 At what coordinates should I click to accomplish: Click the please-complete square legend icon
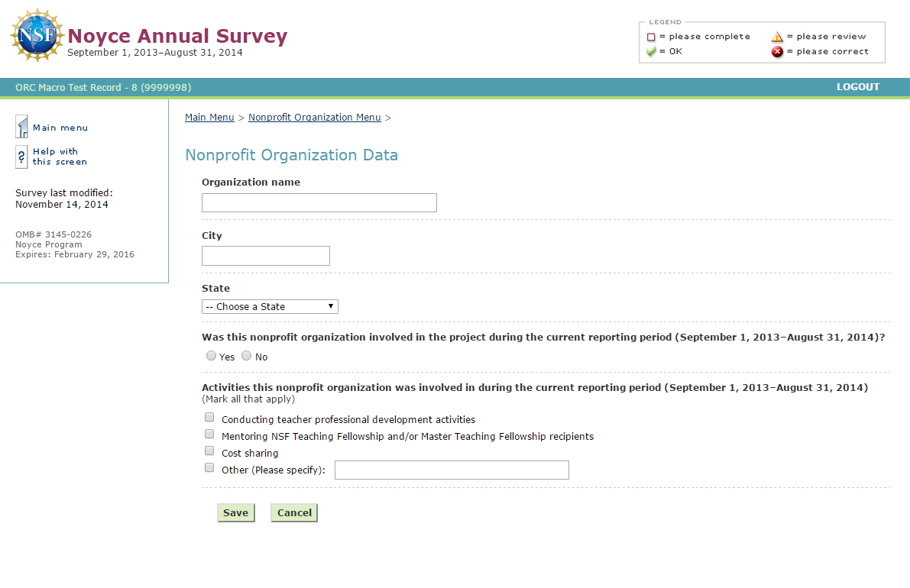[x=651, y=37]
